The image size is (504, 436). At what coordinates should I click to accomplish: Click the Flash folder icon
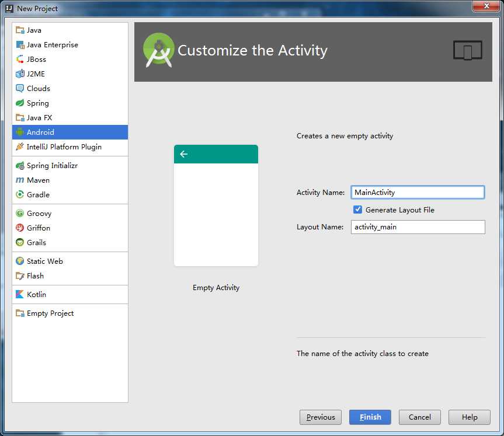[x=20, y=275]
